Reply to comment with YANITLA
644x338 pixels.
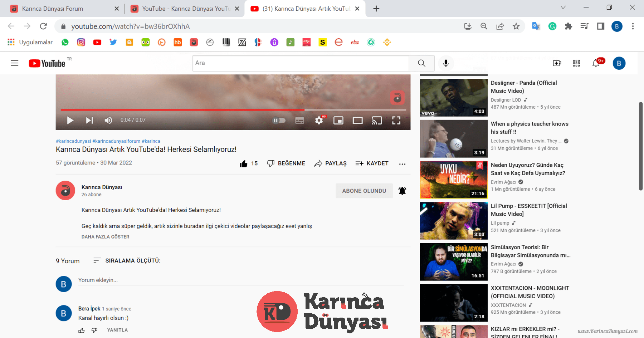(x=117, y=330)
